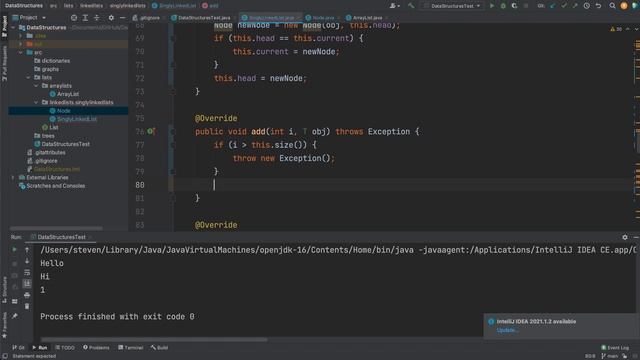The height and width of the screenshot is (360, 640).
Task: Click the Run console horizontal scrollbar
Action: [154, 340]
